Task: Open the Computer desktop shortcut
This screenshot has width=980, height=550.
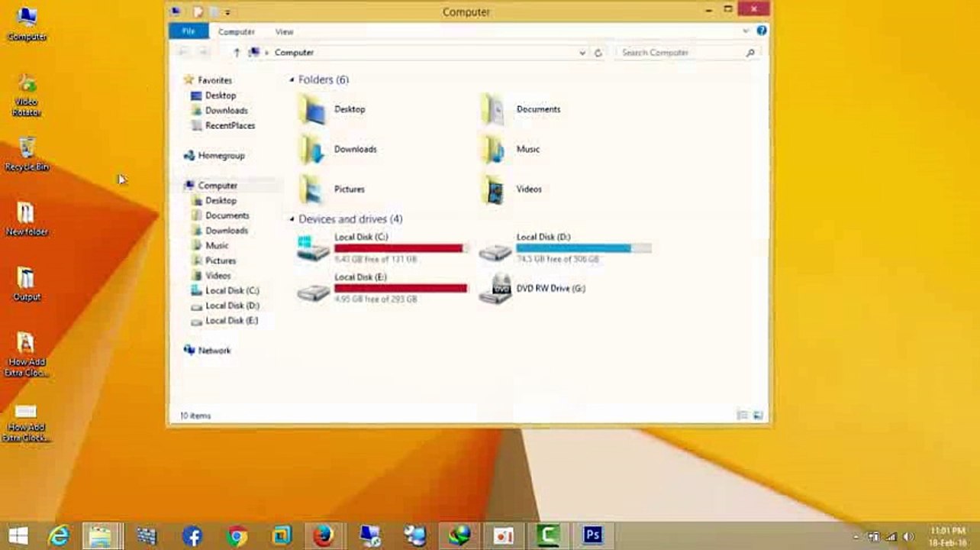Action: point(27,23)
